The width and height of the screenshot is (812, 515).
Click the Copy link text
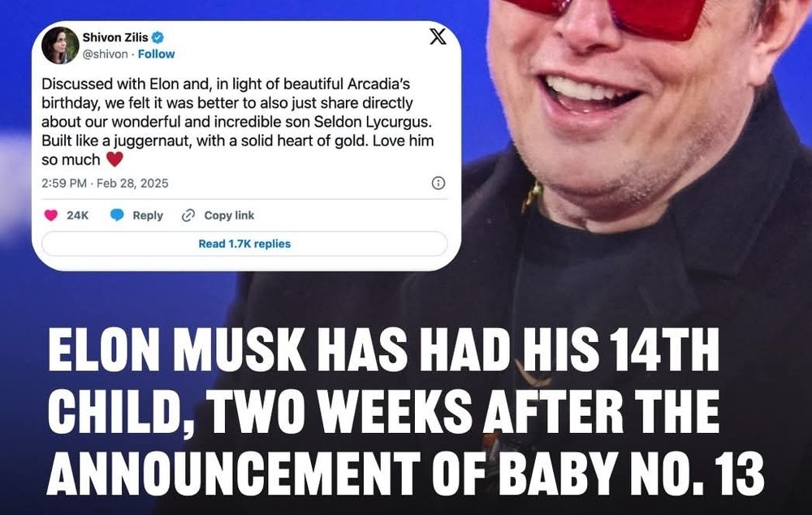click(229, 215)
